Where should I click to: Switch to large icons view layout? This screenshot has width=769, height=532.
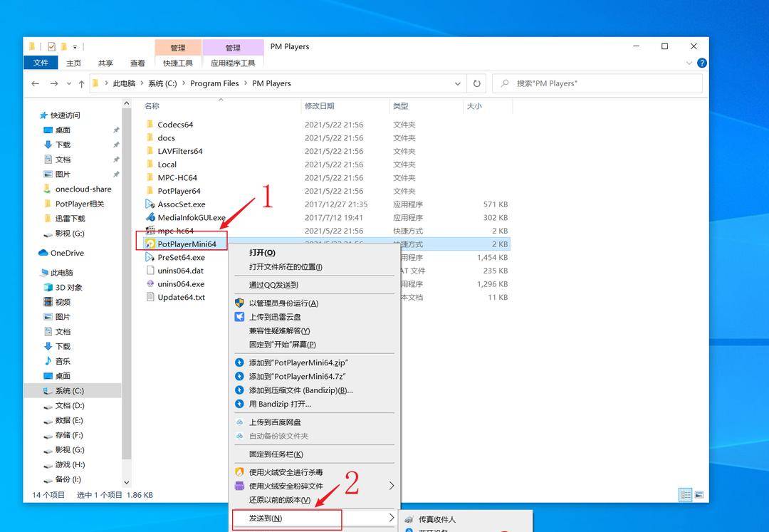click(699, 494)
